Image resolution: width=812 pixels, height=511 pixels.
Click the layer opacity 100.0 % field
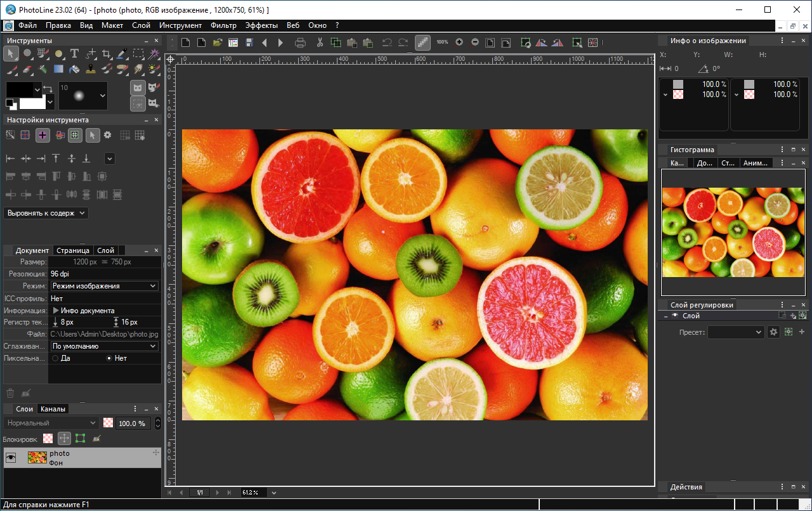coord(133,423)
